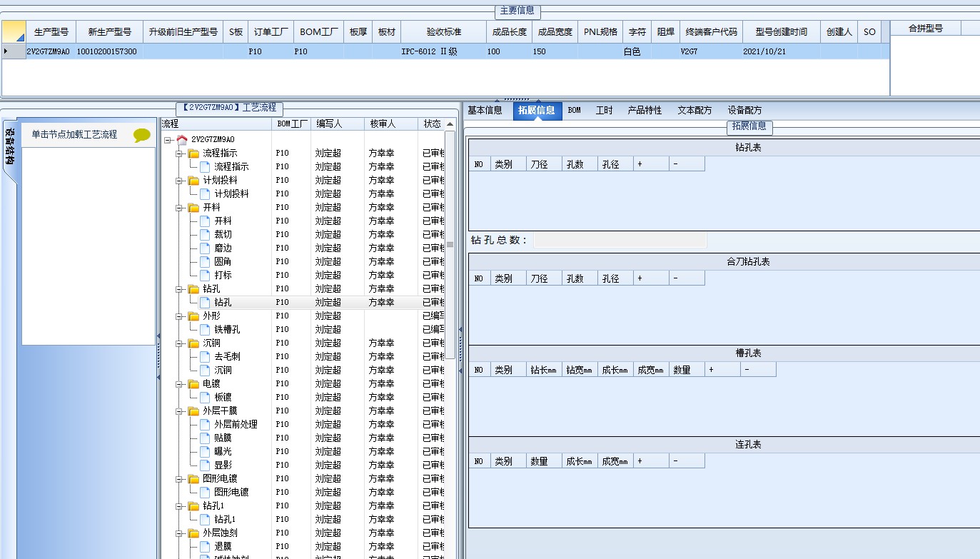
Task: Select the vertical 设备结构 side tab
Action: click(x=10, y=147)
